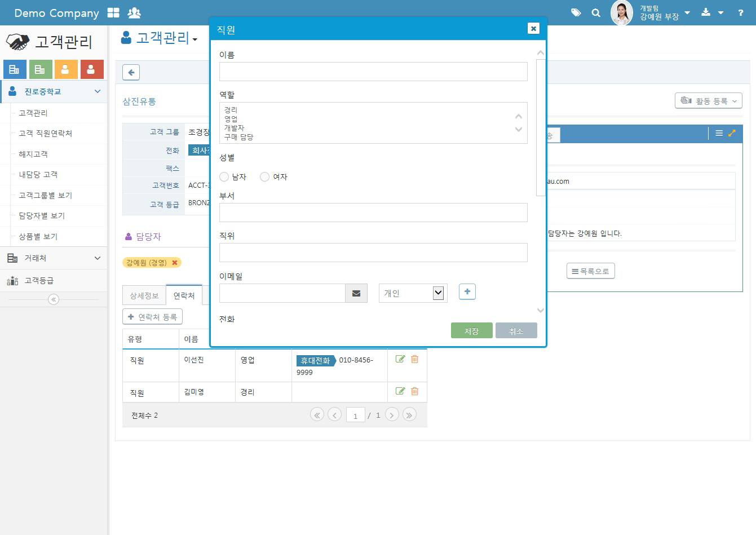Click the back arrow button
The height and width of the screenshot is (535, 756).
coord(131,72)
